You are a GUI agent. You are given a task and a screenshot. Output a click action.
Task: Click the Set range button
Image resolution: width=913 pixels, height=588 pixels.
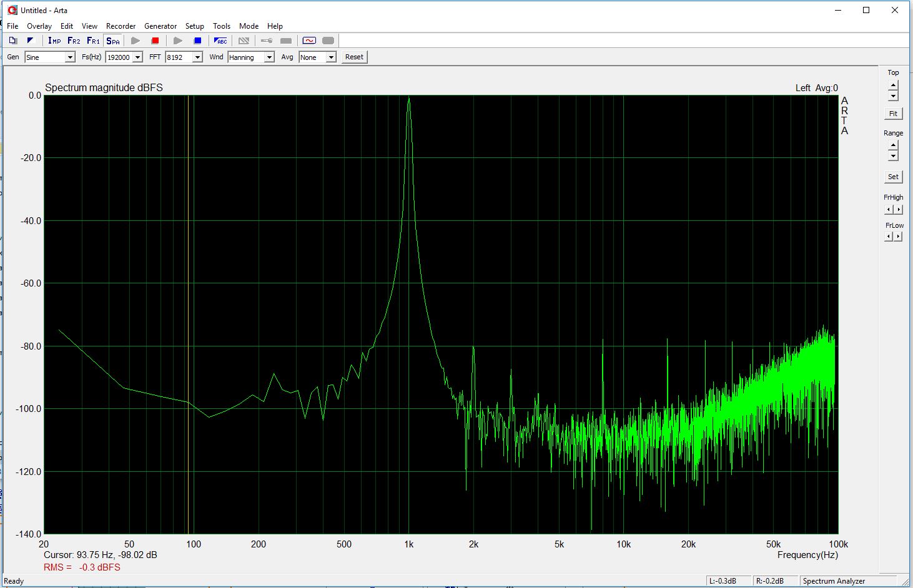(x=893, y=177)
